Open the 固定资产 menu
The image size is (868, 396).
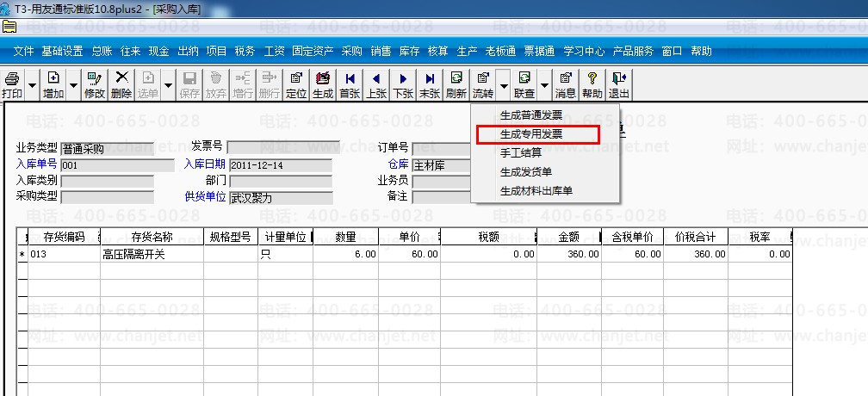(x=313, y=52)
